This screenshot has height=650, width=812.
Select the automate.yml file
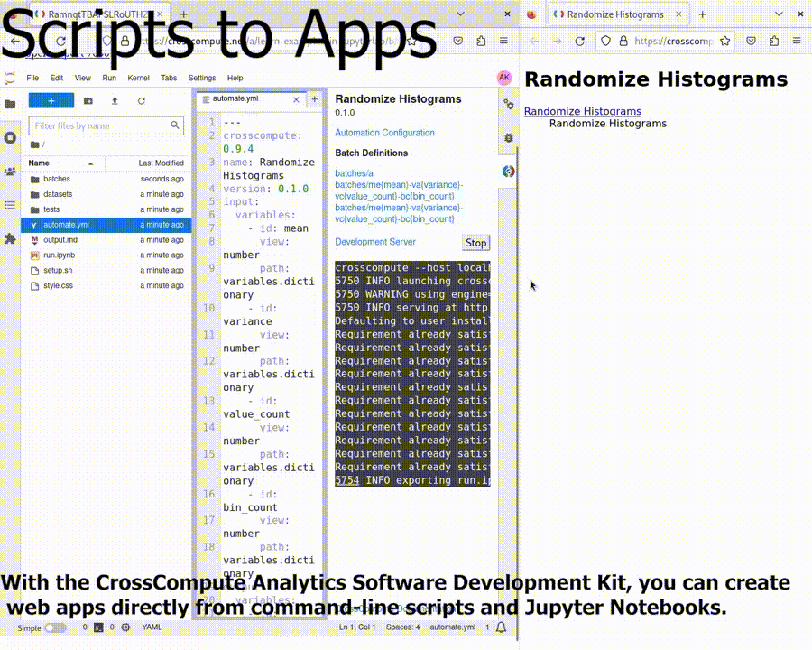pyautogui.click(x=107, y=225)
